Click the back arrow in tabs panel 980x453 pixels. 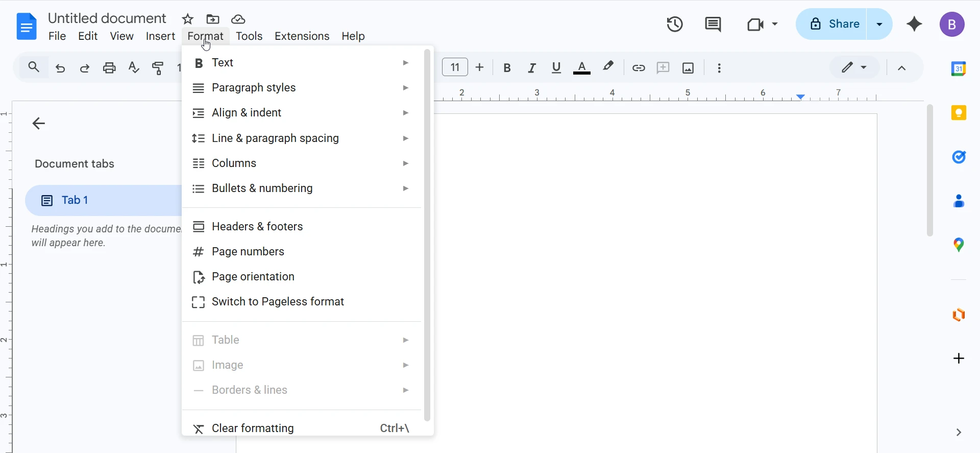click(x=39, y=124)
